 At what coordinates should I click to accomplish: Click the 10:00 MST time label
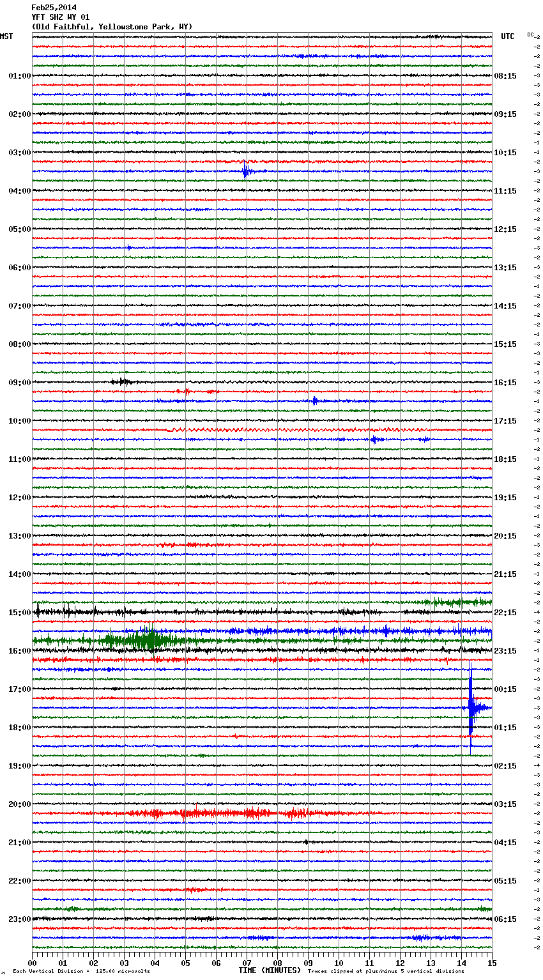tap(20, 421)
